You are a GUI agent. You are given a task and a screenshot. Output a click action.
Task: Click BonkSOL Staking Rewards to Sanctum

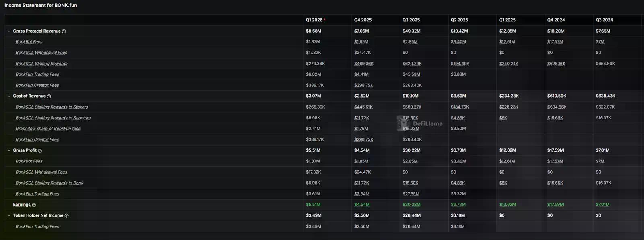53,118
